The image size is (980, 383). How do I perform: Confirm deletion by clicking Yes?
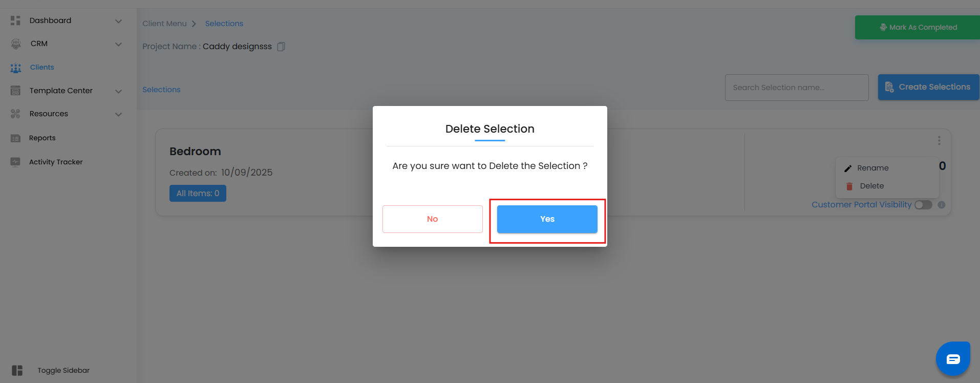(547, 219)
